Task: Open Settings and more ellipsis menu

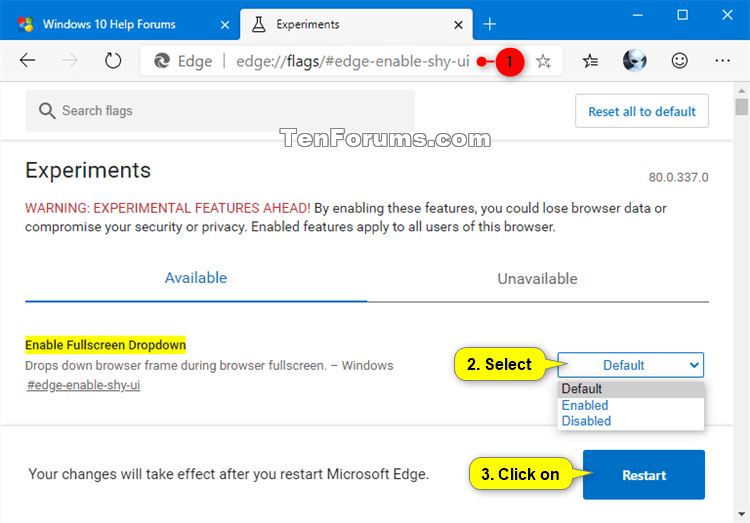Action: tap(722, 60)
